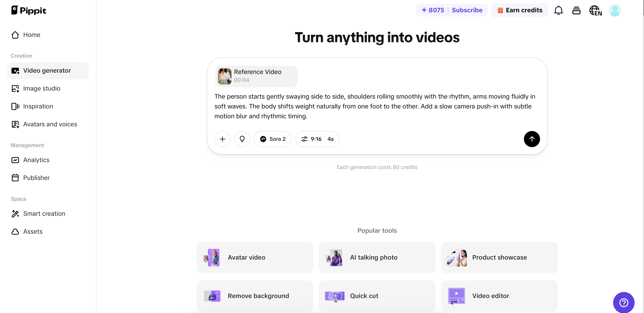Open Earn credits rewards
644x313 pixels.
pos(520,10)
